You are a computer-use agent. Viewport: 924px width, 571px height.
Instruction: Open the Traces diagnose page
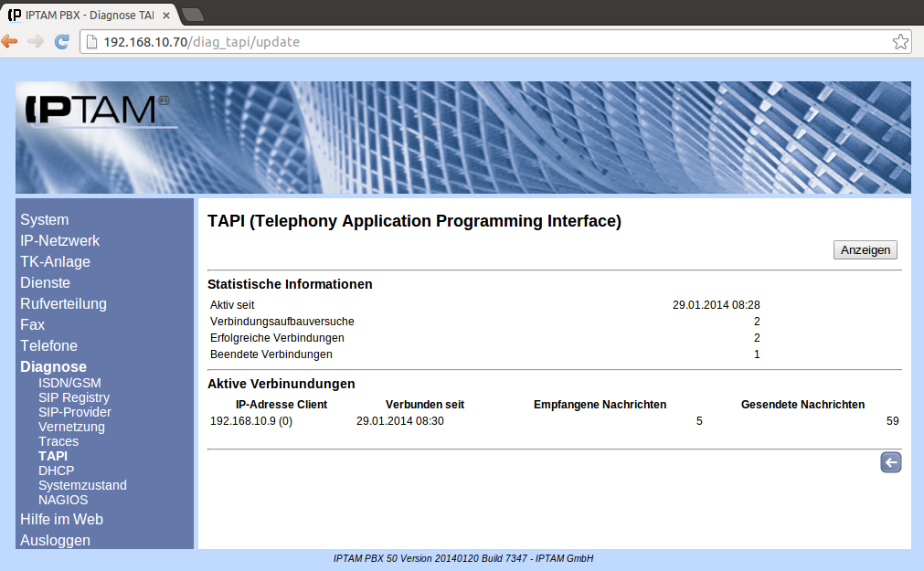coord(58,441)
